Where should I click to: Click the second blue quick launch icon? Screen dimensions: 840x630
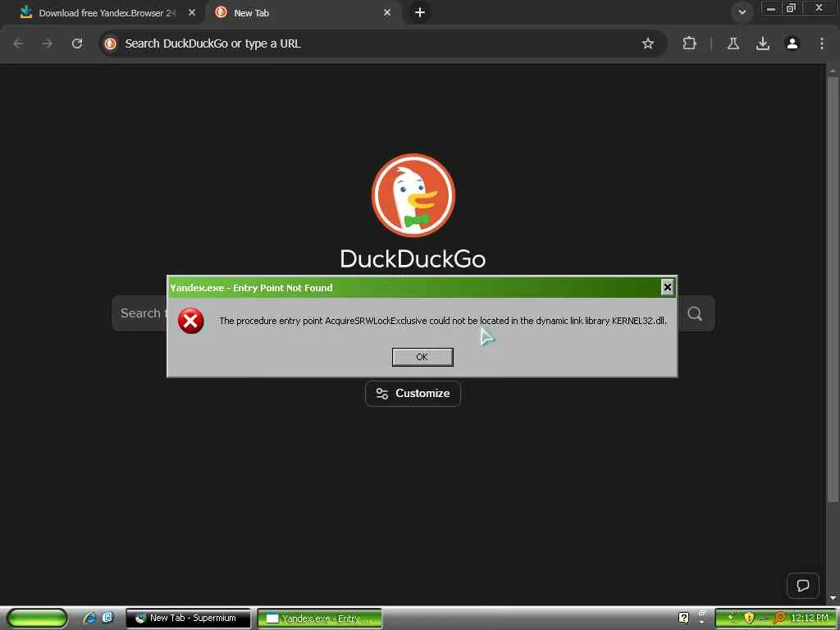click(x=107, y=618)
